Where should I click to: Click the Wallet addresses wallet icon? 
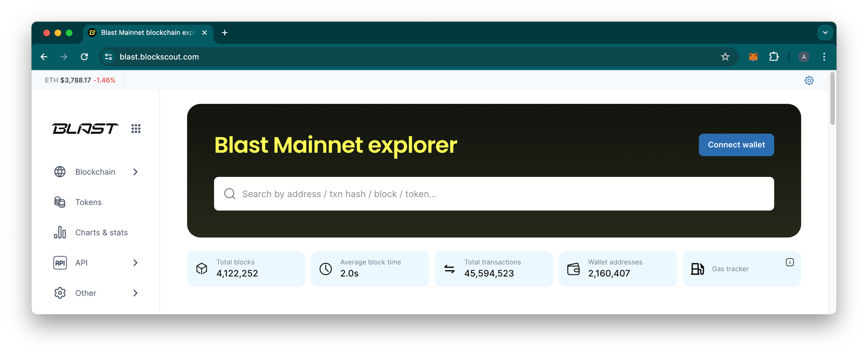point(573,269)
